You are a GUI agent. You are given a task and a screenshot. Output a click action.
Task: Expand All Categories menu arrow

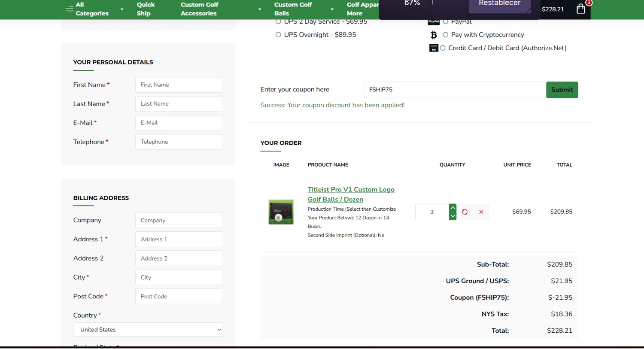pyautogui.click(x=122, y=9)
